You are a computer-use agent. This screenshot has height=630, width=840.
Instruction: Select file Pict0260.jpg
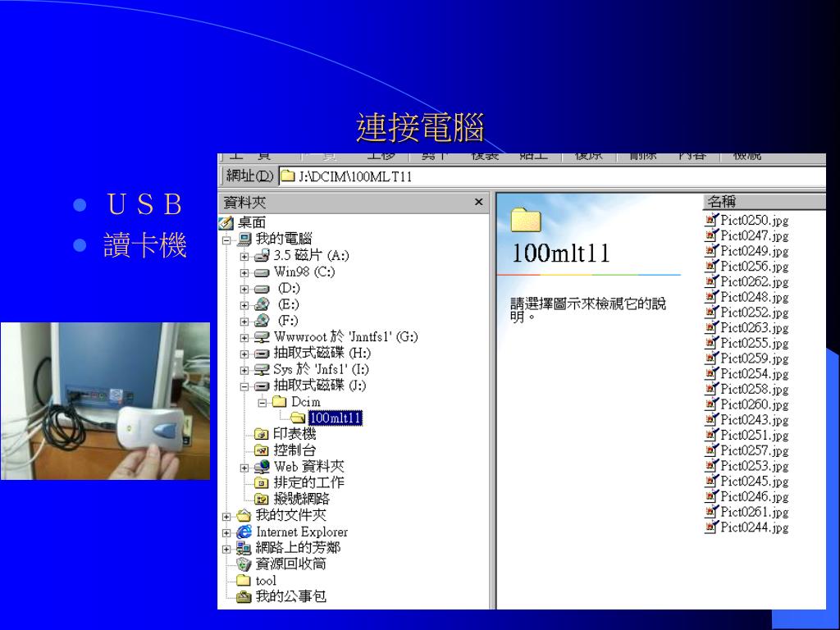click(747, 404)
